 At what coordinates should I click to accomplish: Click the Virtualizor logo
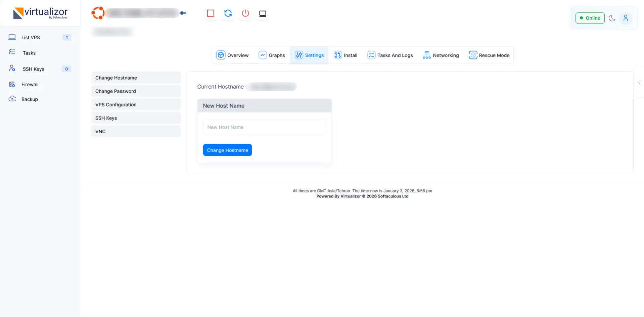tap(40, 13)
